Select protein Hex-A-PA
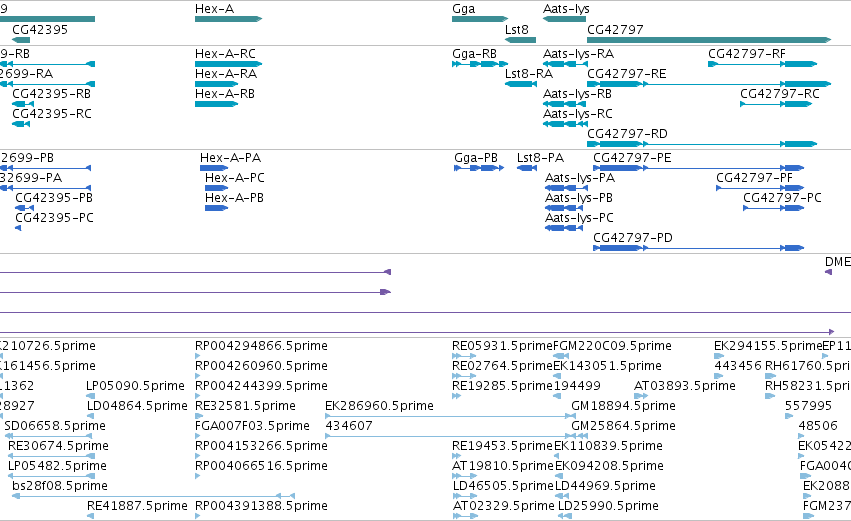851x521 pixels. pyautogui.click(x=214, y=168)
